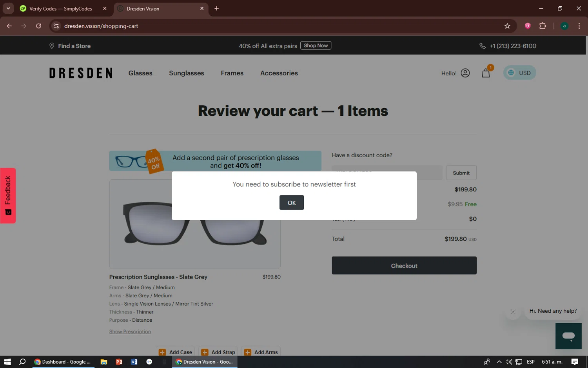Open the tab search dropdown arrow
This screenshot has width=588, height=368.
(8, 8)
